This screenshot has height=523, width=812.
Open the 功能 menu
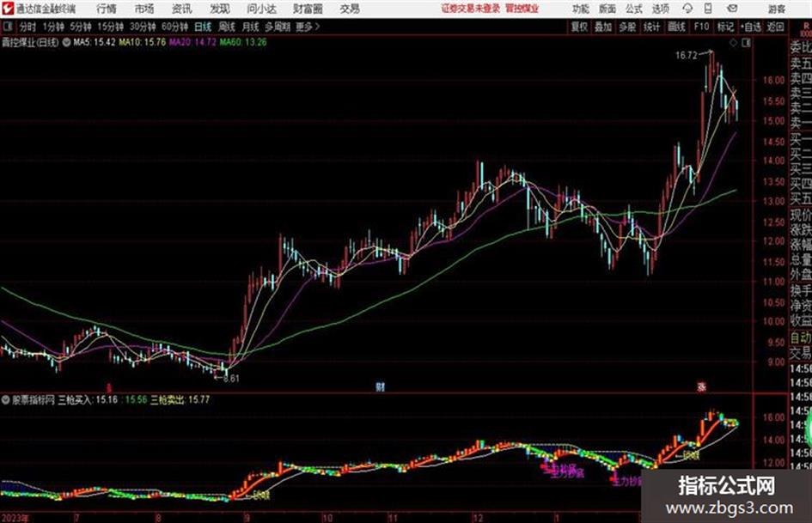(x=581, y=9)
